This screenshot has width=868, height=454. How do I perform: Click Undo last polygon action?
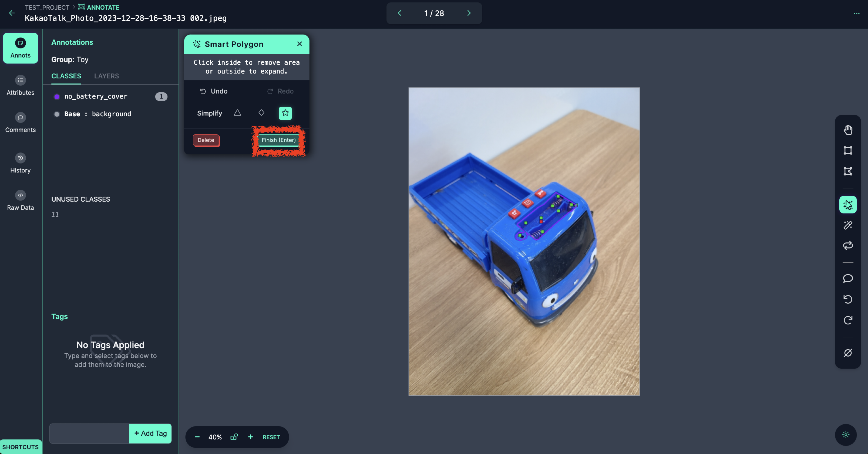tap(213, 91)
